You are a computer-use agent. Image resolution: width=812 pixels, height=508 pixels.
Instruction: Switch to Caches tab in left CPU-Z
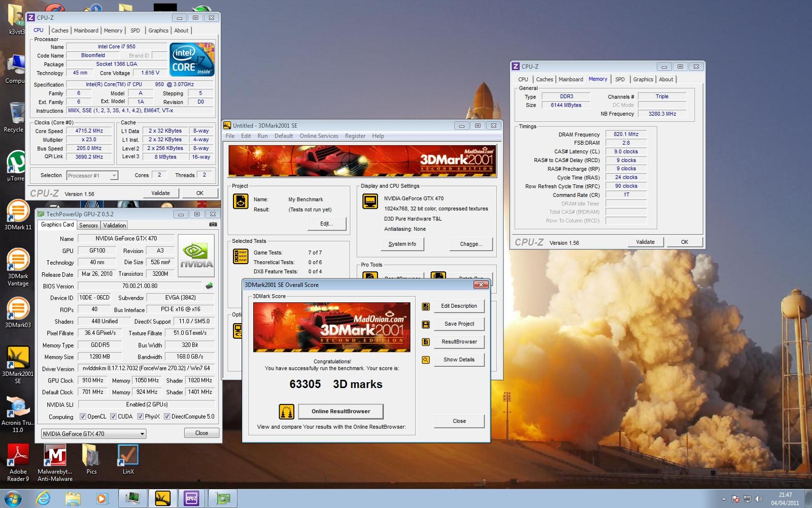pyautogui.click(x=60, y=30)
